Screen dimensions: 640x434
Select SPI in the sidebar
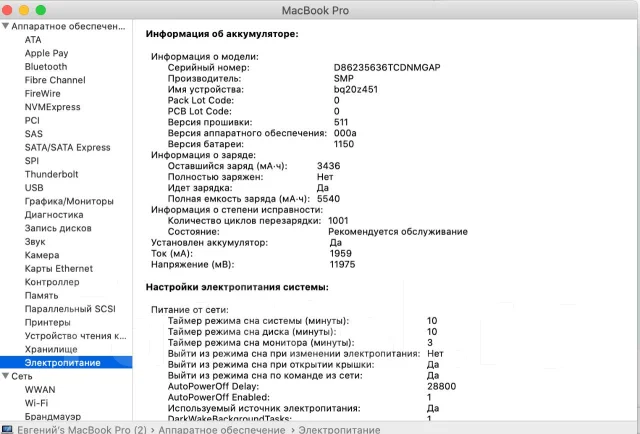31,161
